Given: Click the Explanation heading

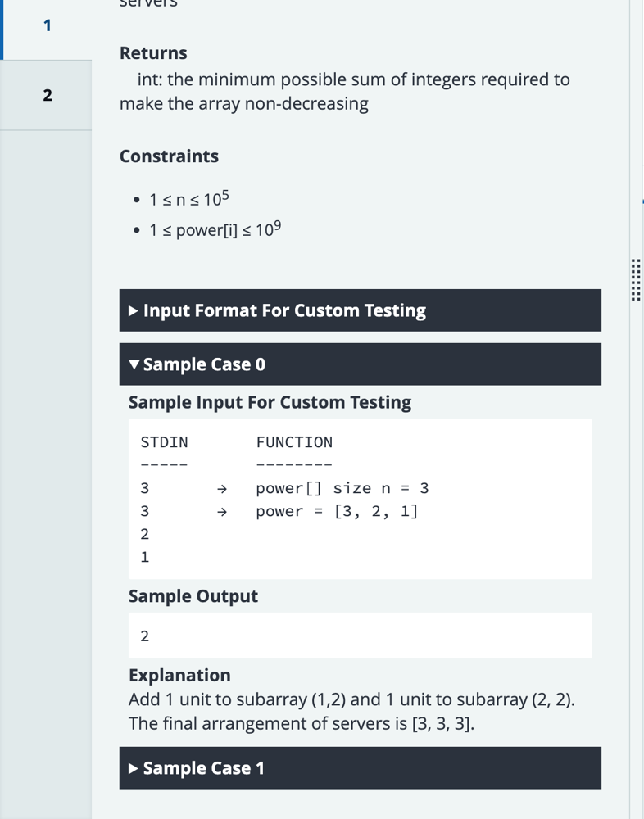Looking at the screenshot, I should [x=179, y=676].
